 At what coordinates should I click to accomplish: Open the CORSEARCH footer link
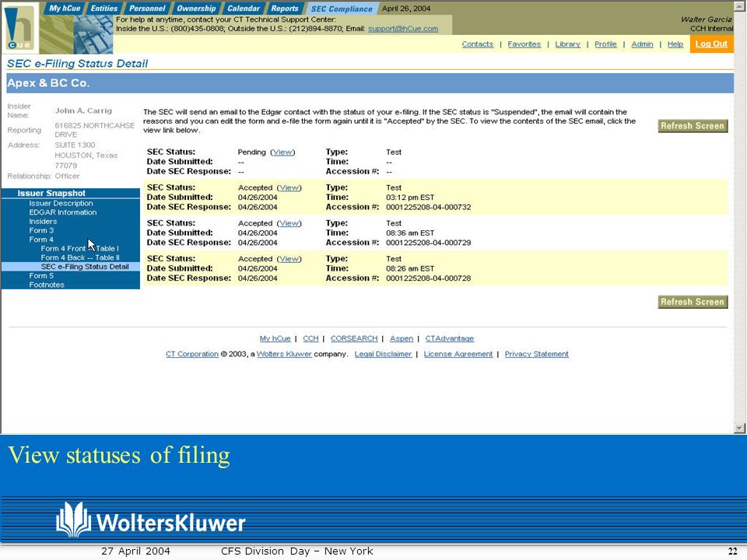click(x=354, y=338)
